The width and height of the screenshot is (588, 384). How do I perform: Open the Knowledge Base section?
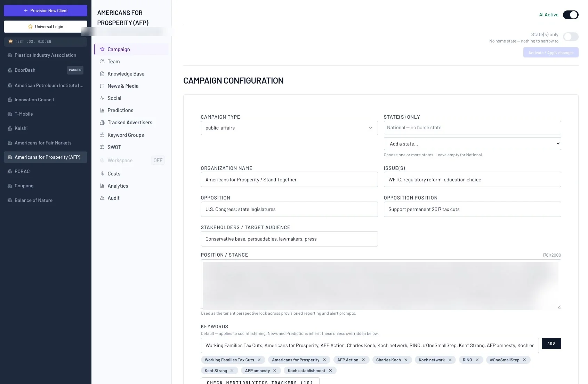point(131,74)
